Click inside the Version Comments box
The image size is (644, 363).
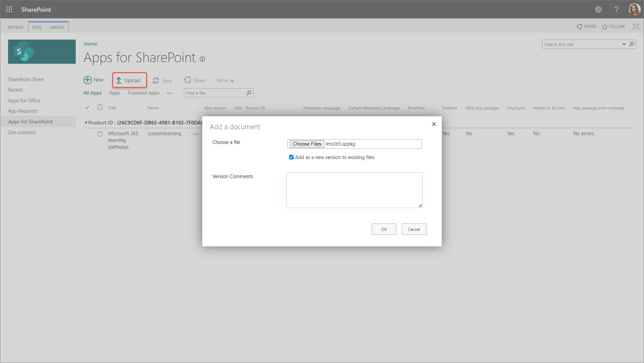(354, 190)
